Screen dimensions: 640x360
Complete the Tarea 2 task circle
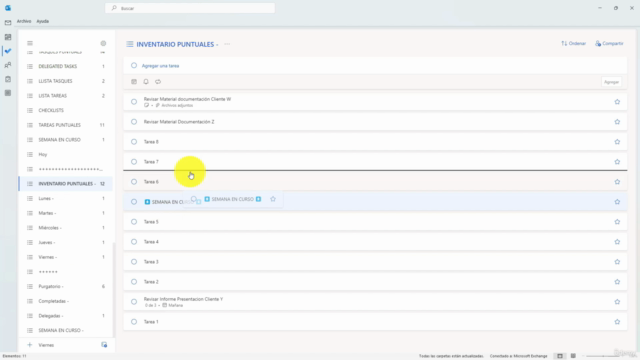134,282
